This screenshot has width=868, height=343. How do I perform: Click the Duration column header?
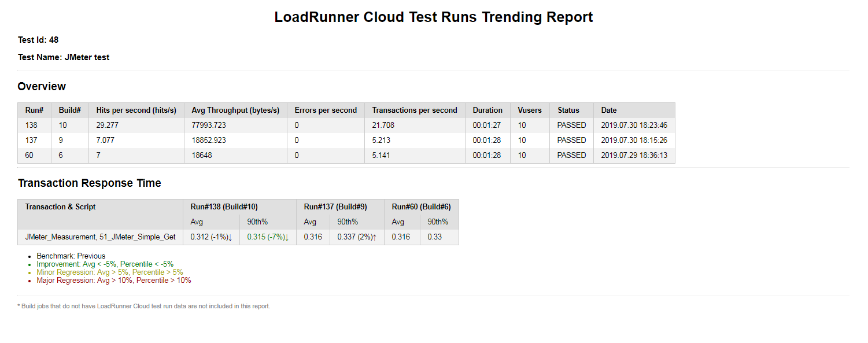tap(487, 110)
